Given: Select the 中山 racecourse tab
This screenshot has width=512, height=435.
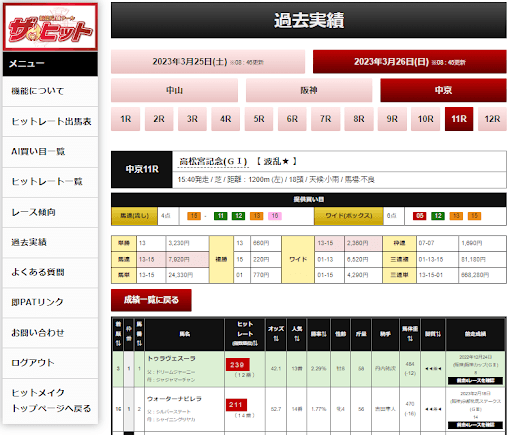Looking at the screenshot, I should pyautogui.click(x=174, y=90).
